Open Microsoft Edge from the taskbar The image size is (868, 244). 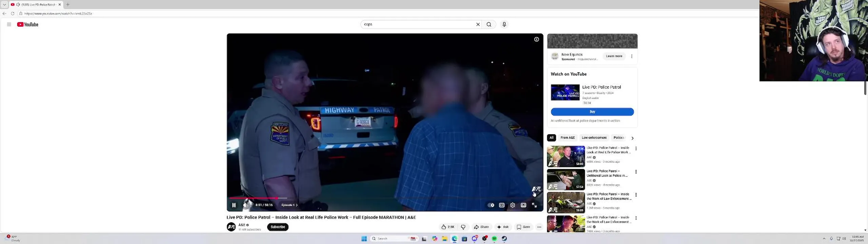(x=455, y=239)
